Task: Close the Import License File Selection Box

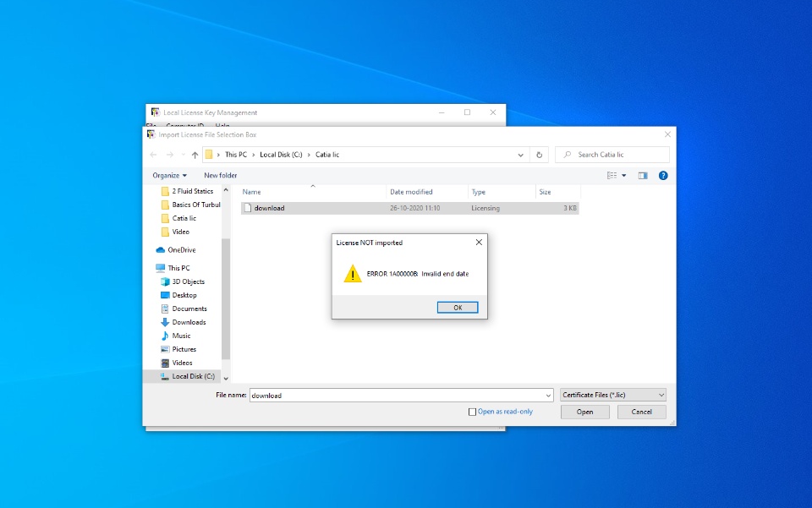Action: pos(667,134)
